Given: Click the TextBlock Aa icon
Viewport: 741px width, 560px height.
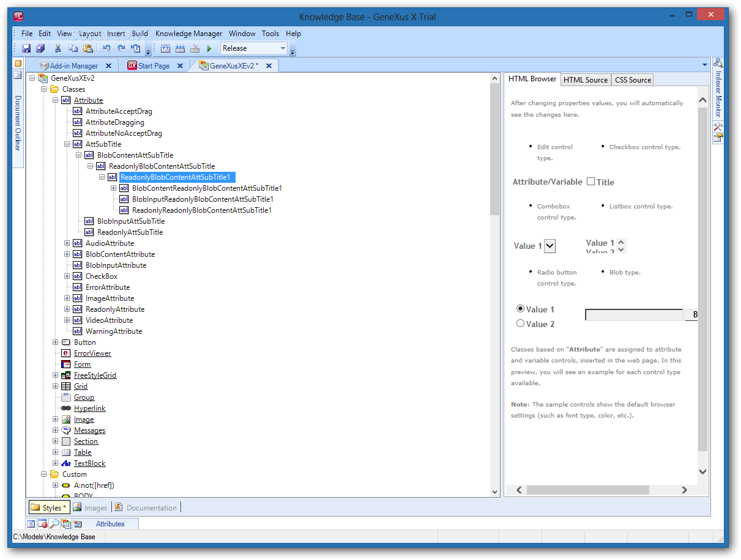Looking at the screenshot, I should (66, 463).
